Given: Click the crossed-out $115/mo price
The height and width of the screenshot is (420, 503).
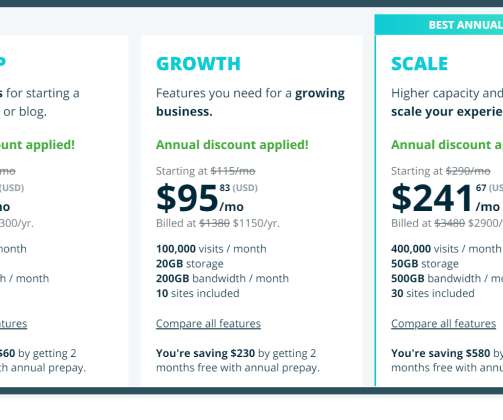Looking at the screenshot, I should [233, 171].
